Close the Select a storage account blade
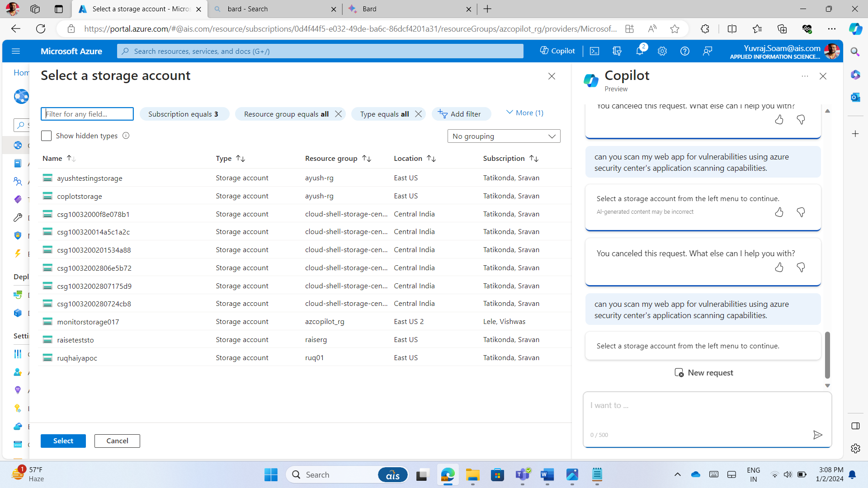Viewport: 868px width, 488px height. tap(552, 76)
